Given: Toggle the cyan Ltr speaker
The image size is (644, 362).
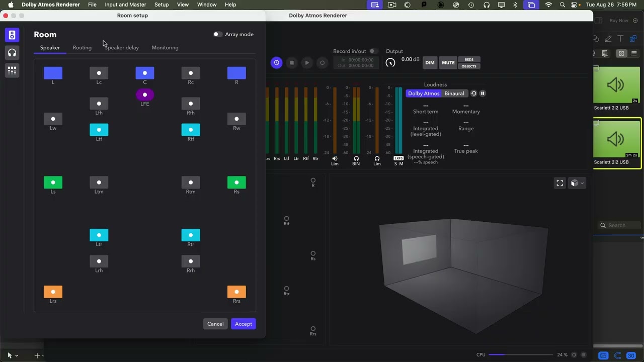Looking at the screenshot, I should point(99,235).
